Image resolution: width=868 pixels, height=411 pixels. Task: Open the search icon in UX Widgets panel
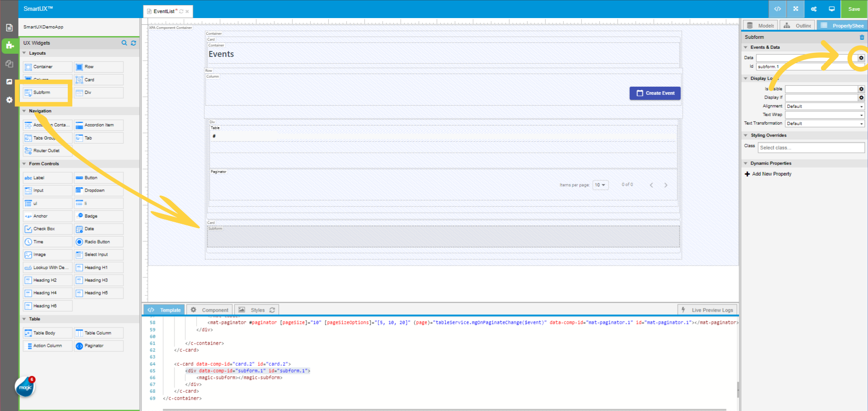point(124,43)
